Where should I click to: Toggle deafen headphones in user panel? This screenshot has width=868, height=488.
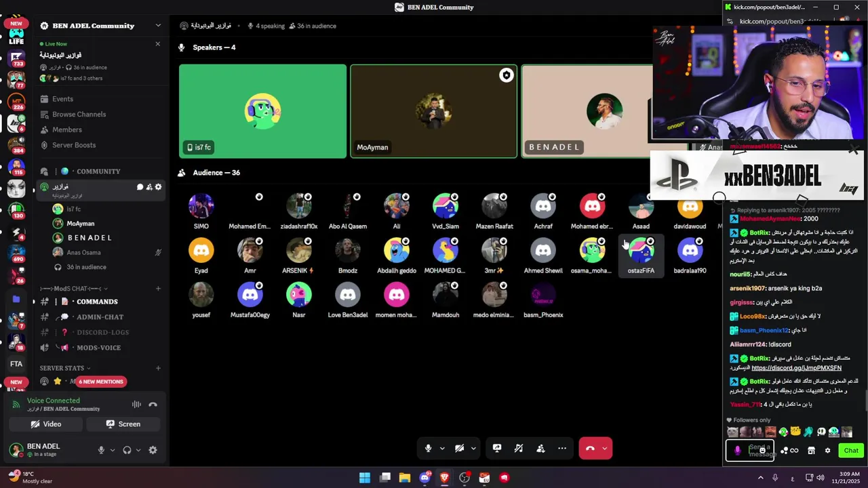(127, 450)
